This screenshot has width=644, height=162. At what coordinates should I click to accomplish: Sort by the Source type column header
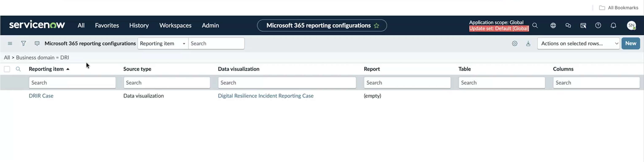(x=137, y=69)
